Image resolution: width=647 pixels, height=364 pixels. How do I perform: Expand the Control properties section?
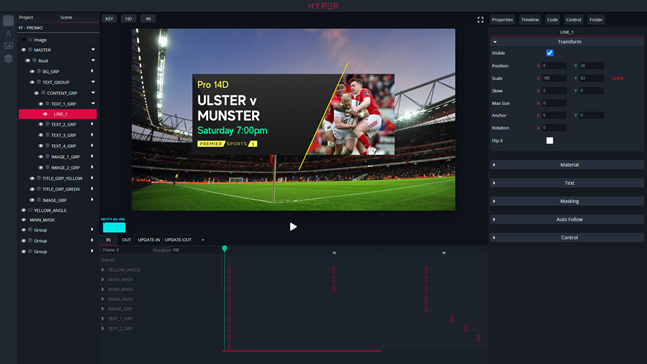click(567, 237)
